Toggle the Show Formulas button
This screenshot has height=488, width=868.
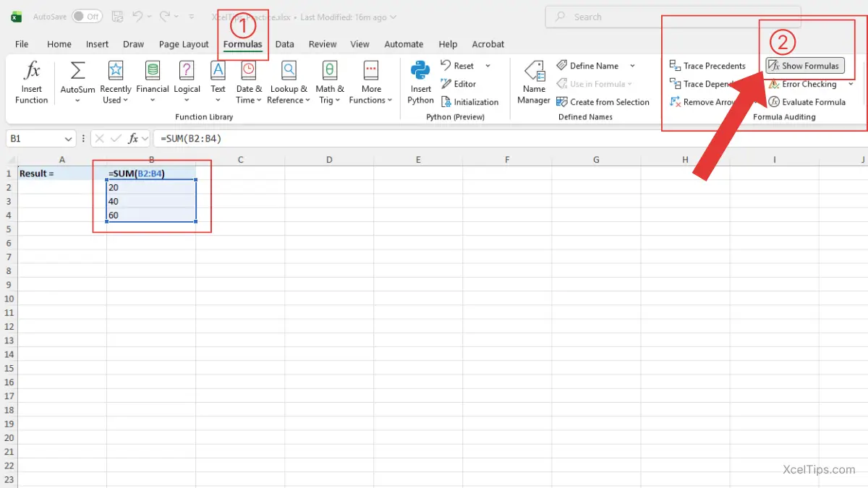(x=804, y=66)
